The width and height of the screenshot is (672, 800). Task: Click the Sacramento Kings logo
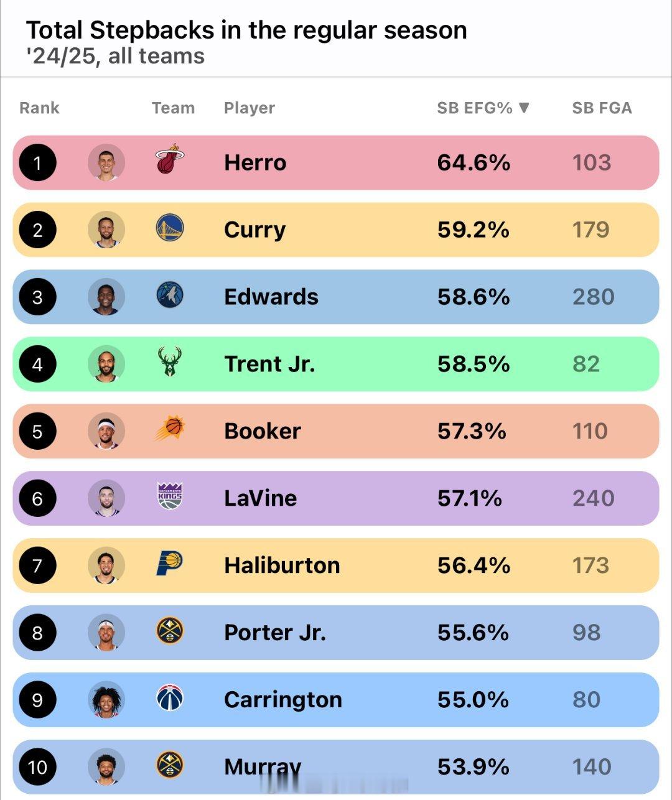point(169,496)
